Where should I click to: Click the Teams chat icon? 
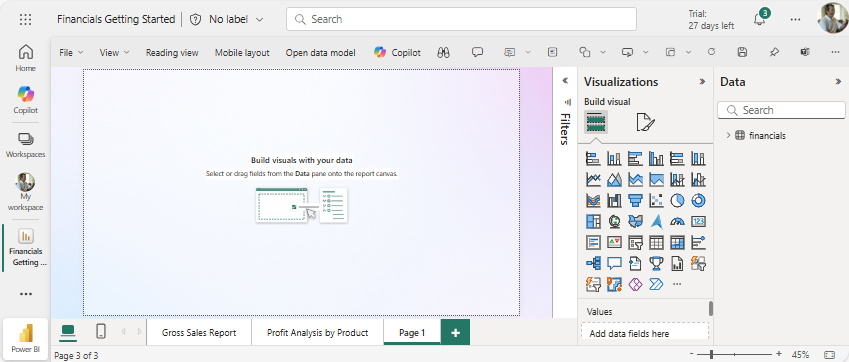point(805,52)
